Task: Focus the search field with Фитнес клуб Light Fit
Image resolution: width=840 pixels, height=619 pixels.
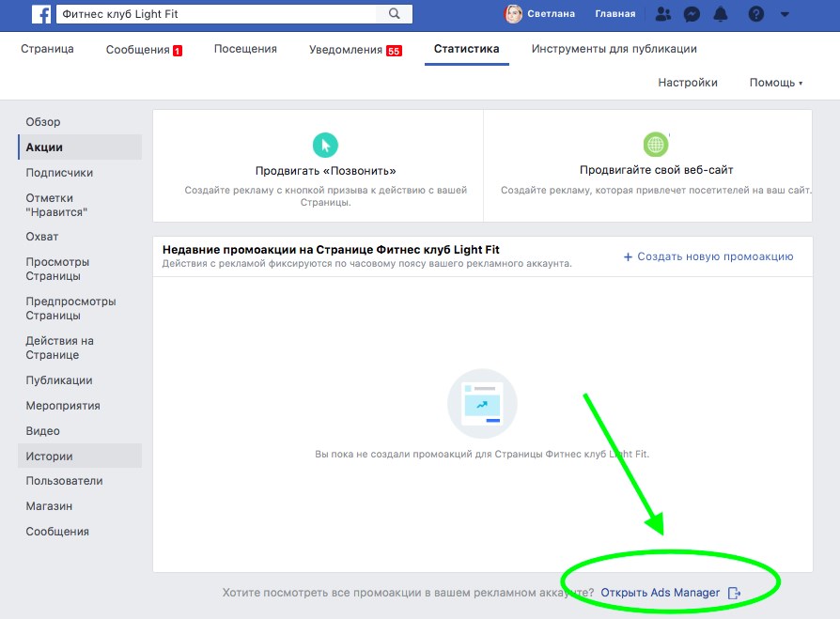Action: pyautogui.click(x=216, y=14)
